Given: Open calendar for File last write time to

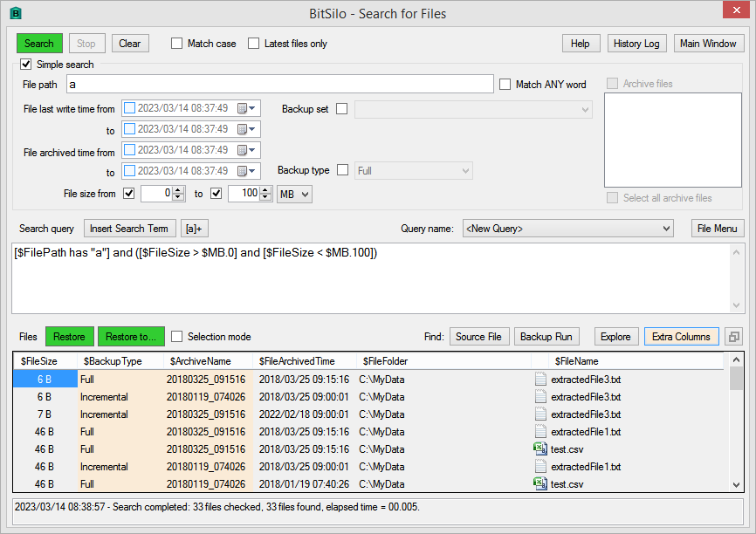Looking at the screenshot, I should point(246,129).
